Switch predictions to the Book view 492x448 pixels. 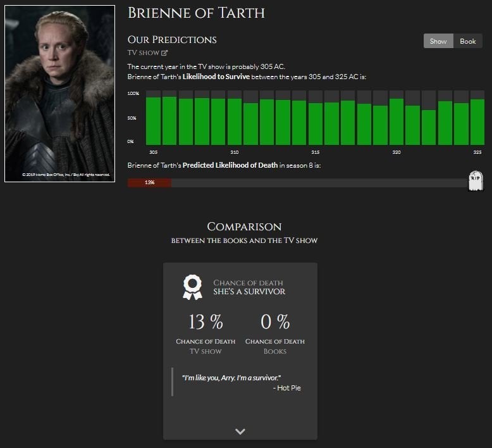[x=468, y=41]
